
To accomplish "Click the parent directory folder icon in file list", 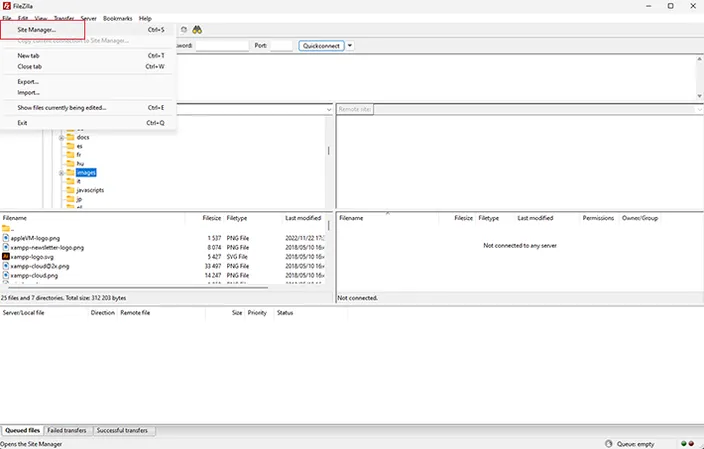I will [5, 229].
